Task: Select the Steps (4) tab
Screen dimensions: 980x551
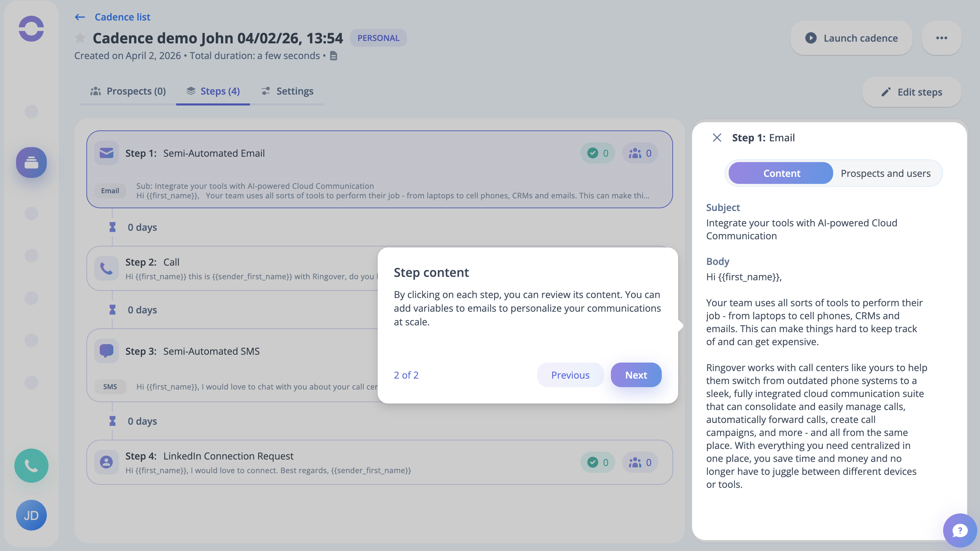Action: pyautogui.click(x=213, y=91)
